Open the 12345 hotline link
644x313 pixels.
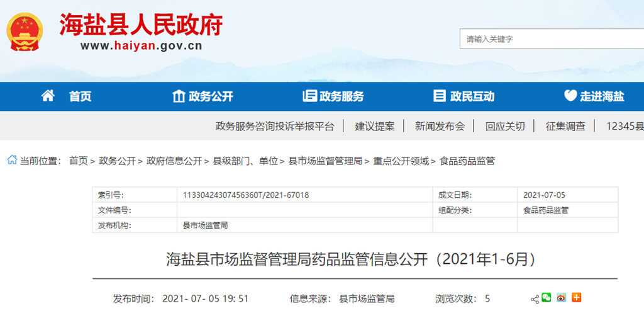coord(625,126)
